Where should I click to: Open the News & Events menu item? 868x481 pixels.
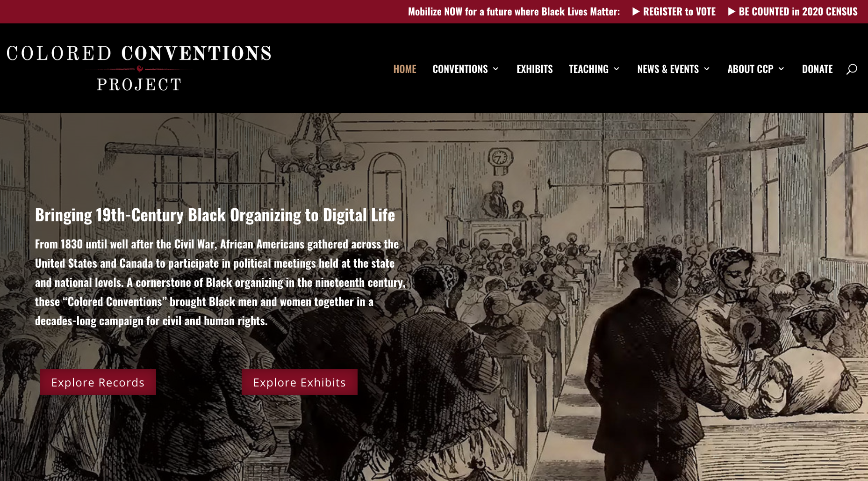(x=668, y=69)
